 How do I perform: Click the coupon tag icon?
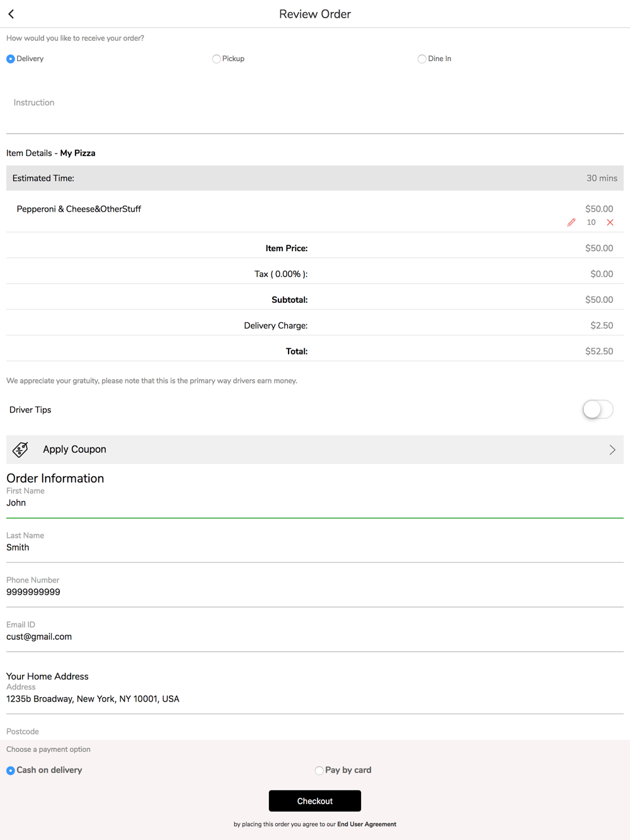point(20,450)
